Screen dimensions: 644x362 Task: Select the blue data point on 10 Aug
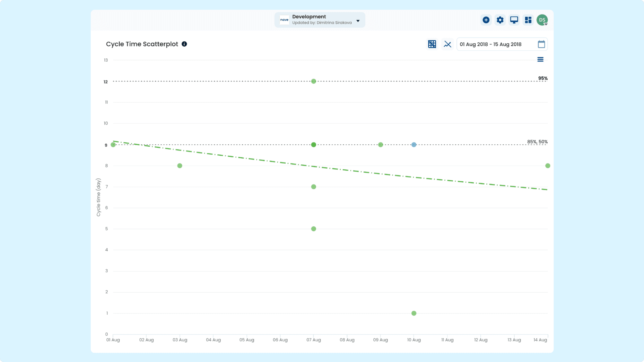(414, 145)
